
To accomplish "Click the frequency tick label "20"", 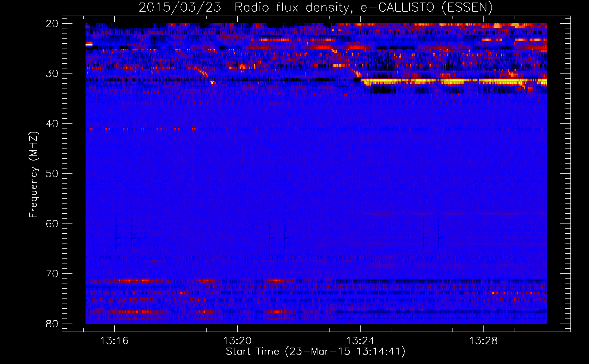I will (x=52, y=24).
